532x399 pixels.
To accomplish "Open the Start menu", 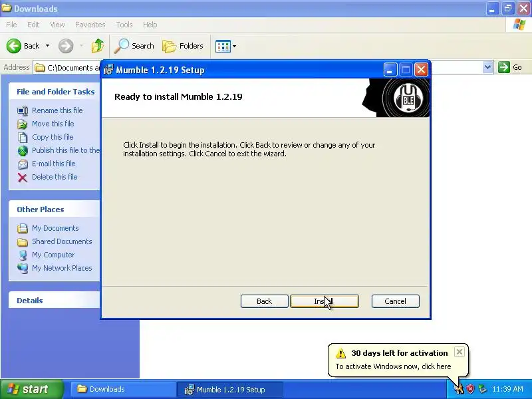I will [x=32, y=389].
